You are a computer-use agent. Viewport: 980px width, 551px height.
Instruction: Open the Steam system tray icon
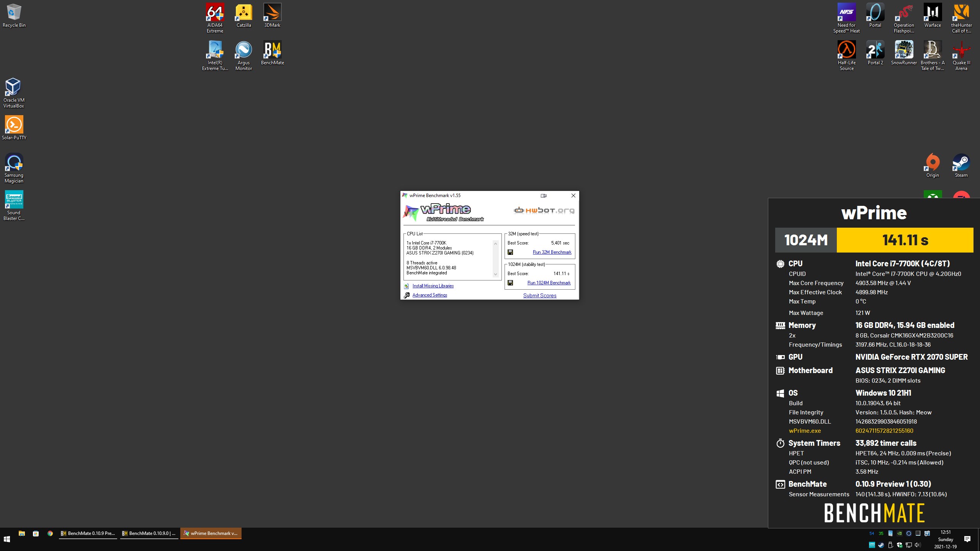coord(881,545)
